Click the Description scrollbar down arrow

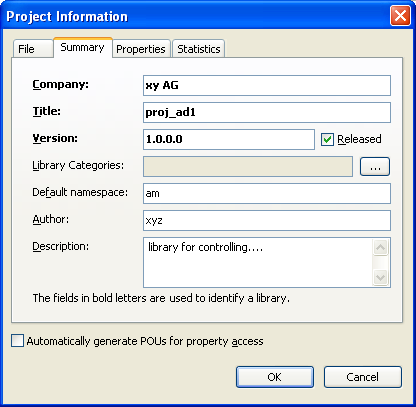pyautogui.click(x=380, y=277)
